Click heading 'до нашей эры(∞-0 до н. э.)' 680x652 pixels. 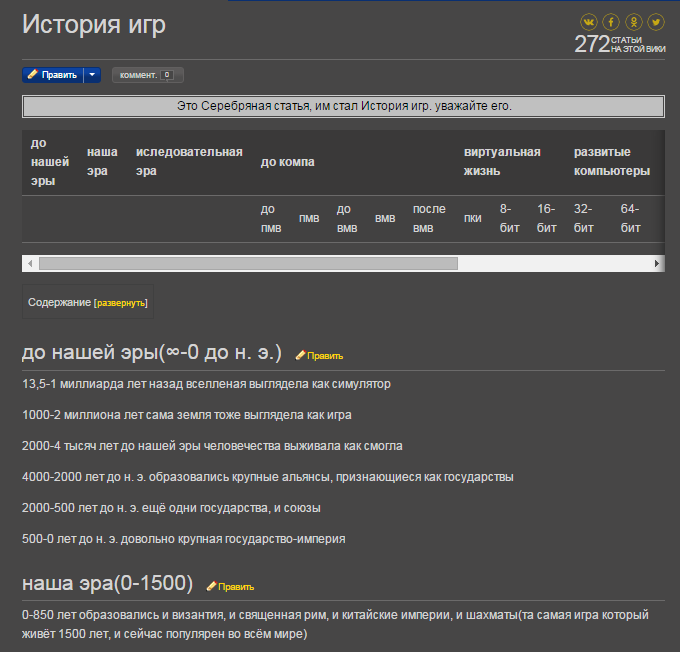[x=152, y=353]
